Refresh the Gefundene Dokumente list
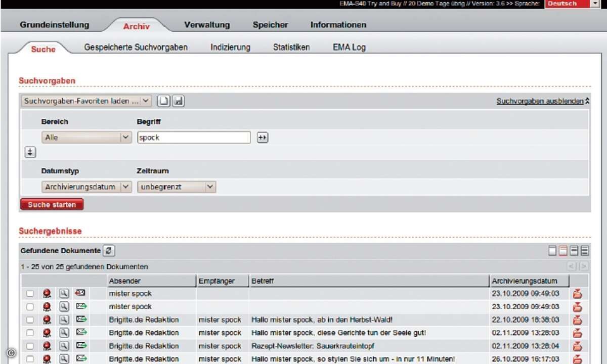 pos(109,251)
